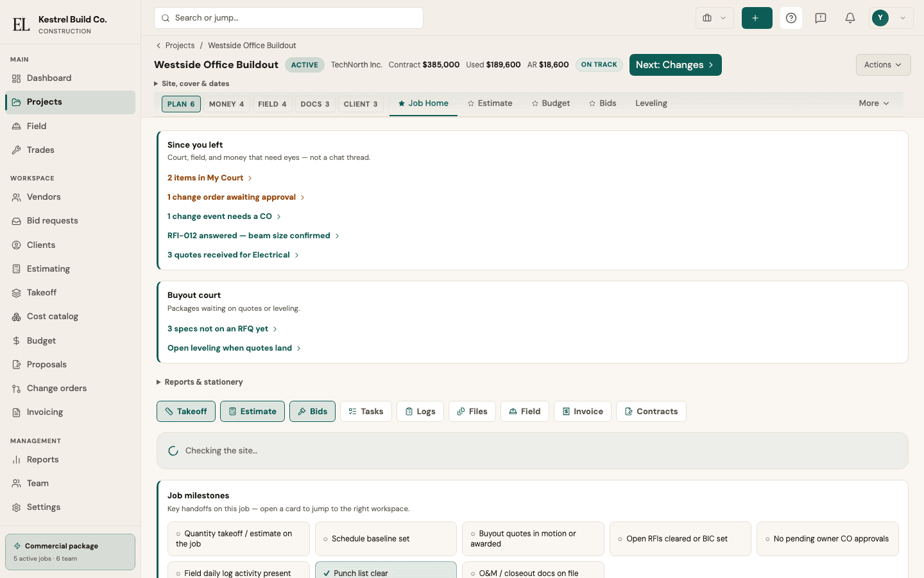924x578 pixels.
Task: Toggle the Takeoff quick chip
Action: click(186, 412)
